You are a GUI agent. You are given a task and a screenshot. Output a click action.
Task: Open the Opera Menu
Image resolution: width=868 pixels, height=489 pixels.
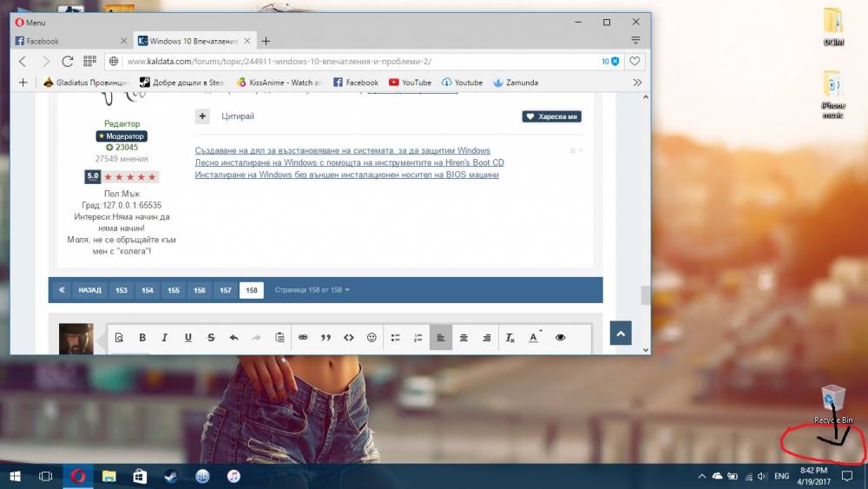pyautogui.click(x=30, y=23)
